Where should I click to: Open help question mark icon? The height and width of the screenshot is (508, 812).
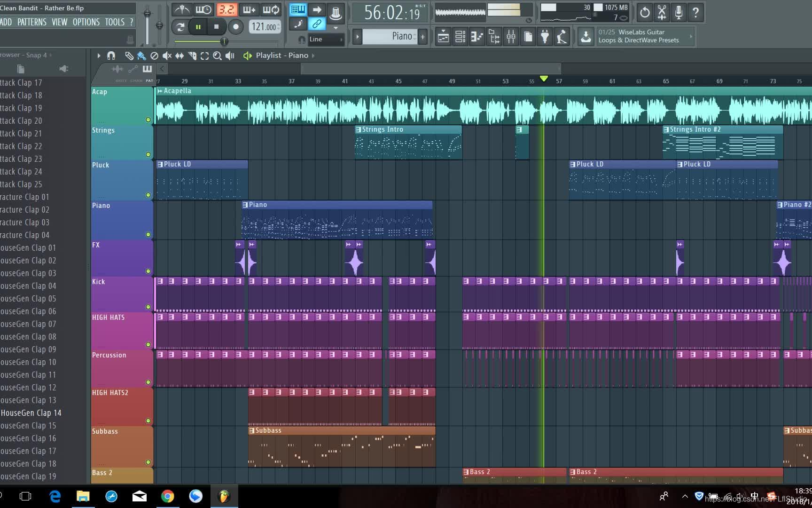click(695, 13)
